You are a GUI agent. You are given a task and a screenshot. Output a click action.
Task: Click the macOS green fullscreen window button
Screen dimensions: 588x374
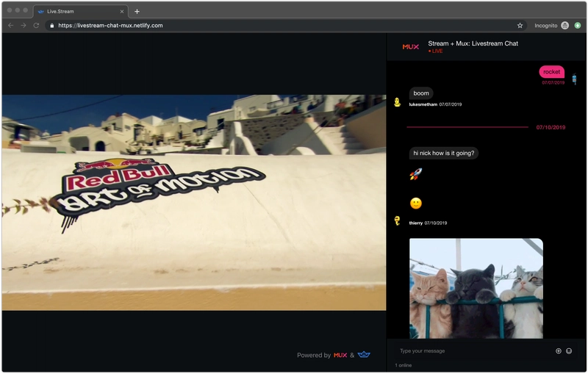click(25, 10)
